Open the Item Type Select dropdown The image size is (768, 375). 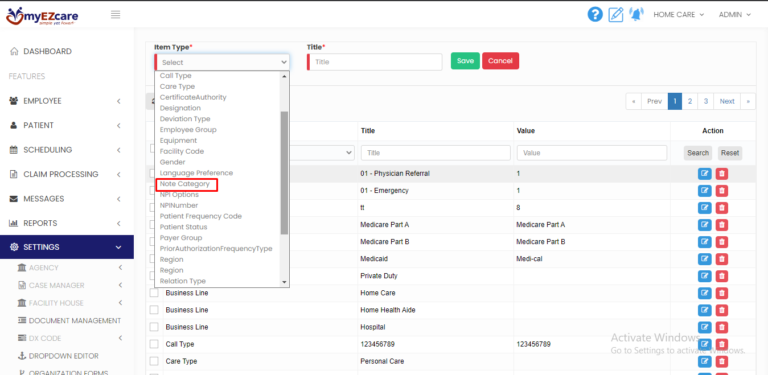222,62
